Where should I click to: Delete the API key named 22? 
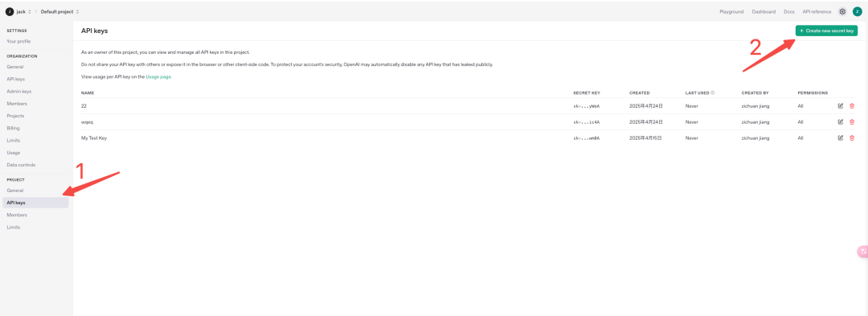click(852, 105)
